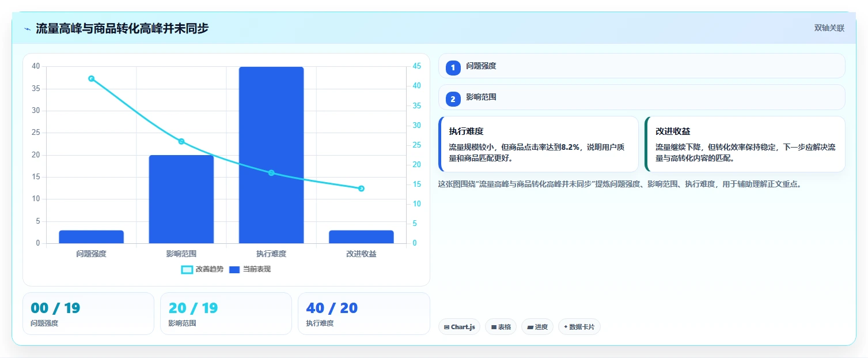
Task: Select the 问题强度 list row
Action: pyautogui.click(x=642, y=66)
